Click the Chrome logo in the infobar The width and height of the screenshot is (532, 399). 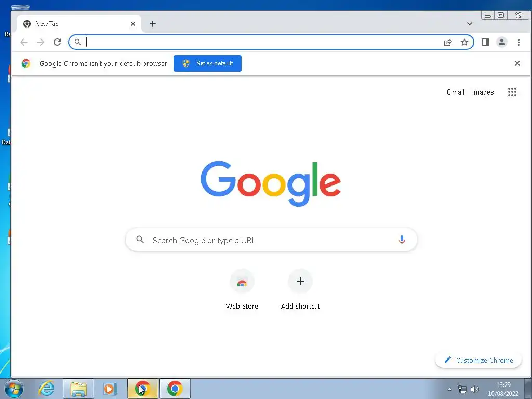pyautogui.click(x=26, y=63)
